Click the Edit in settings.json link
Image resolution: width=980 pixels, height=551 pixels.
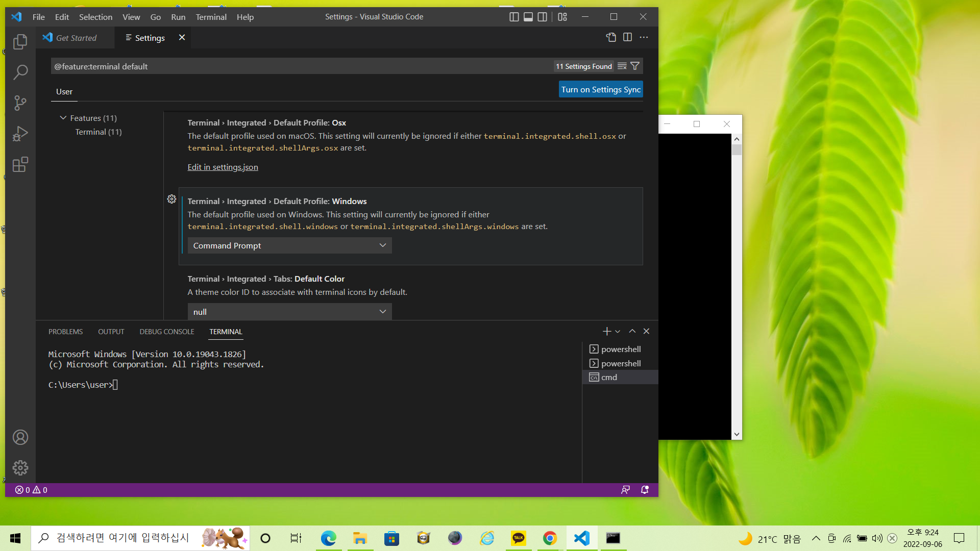point(223,167)
